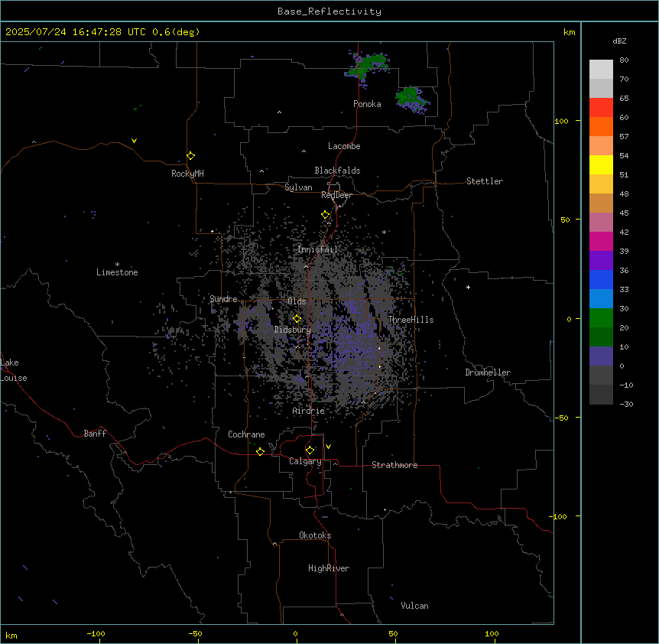Viewport: 659px width, 644px height.
Task: Pick the violet 36-39 dBZ color swatch
Action: (601, 261)
